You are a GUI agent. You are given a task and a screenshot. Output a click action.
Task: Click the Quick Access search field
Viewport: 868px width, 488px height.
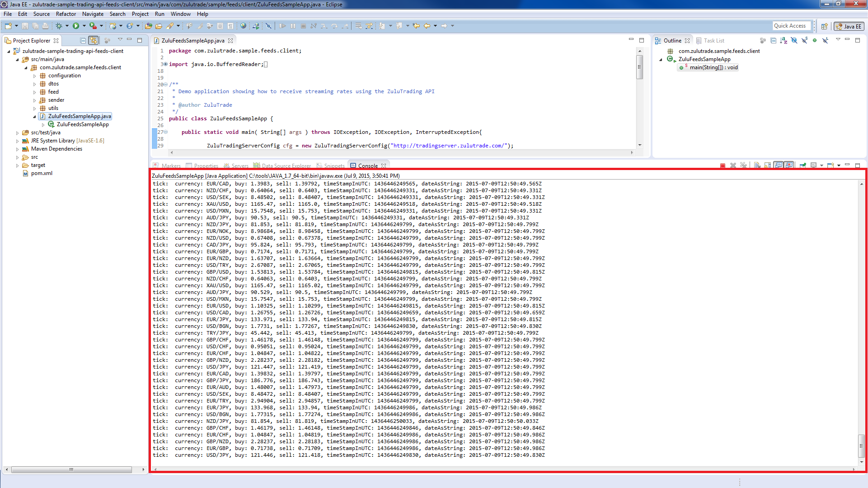coord(791,26)
